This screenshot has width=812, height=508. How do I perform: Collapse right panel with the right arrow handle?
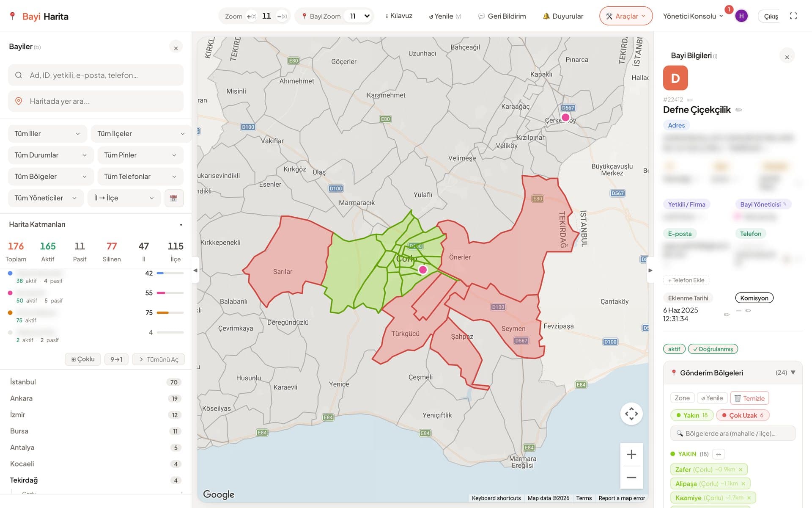point(650,270)
